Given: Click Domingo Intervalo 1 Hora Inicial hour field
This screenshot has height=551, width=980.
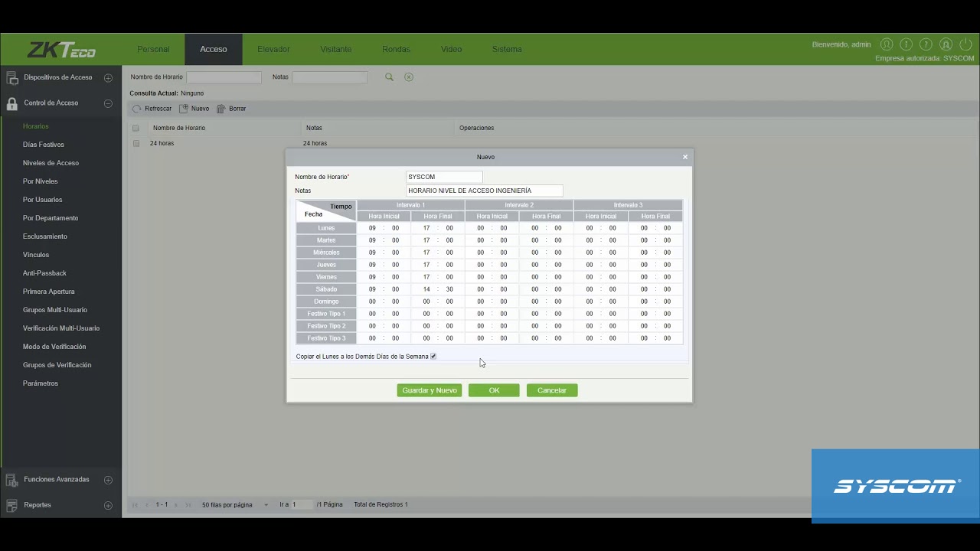Looking at the screenshot, I should (x=372, y=302).
